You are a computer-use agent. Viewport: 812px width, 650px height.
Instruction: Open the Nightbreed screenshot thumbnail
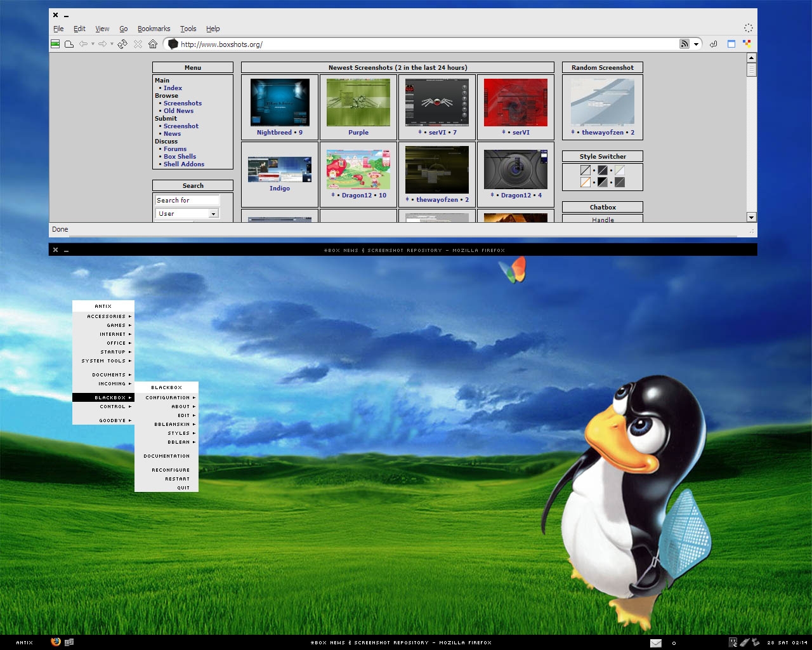(280, 102)
